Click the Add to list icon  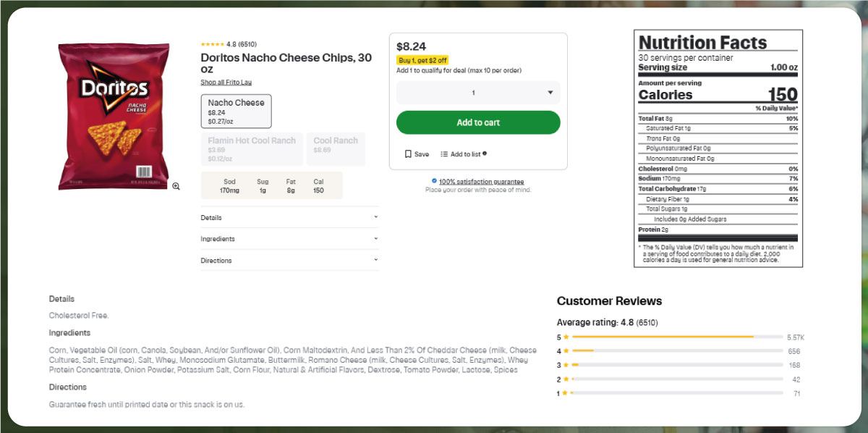pyautogui.click(x=444, y=154)
